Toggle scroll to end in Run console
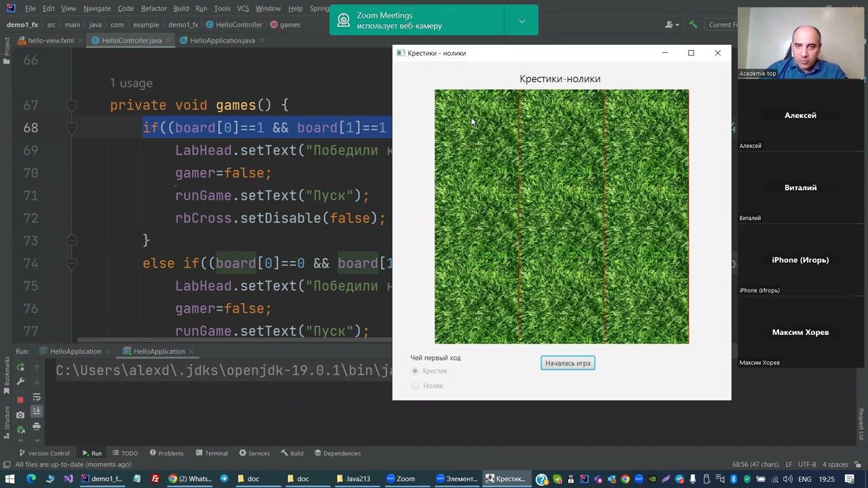 coord(37,411)
